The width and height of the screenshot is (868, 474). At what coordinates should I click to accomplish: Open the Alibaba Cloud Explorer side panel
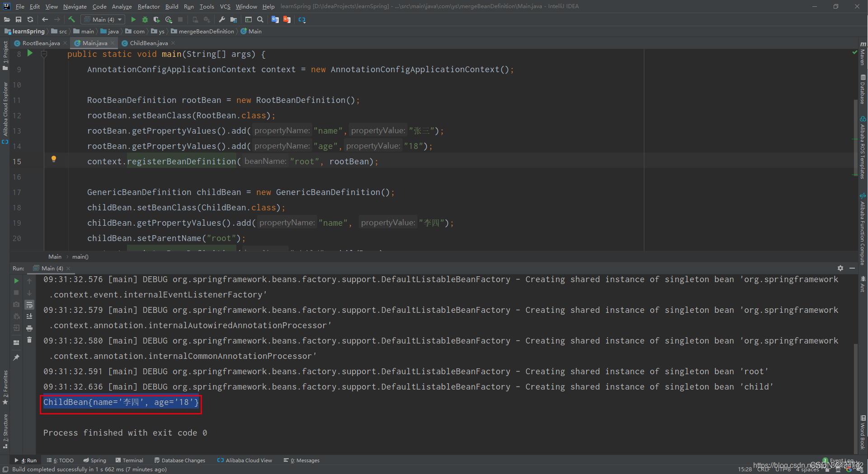pos(5,113)
